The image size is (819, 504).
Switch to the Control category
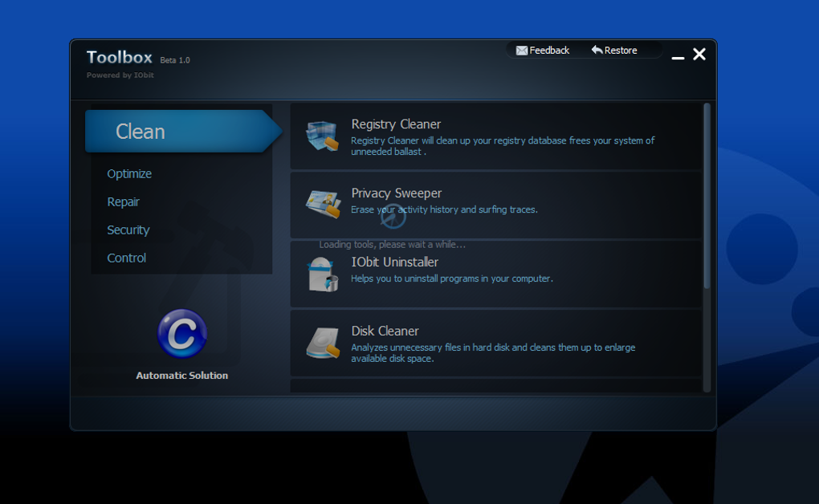[127, 258]
